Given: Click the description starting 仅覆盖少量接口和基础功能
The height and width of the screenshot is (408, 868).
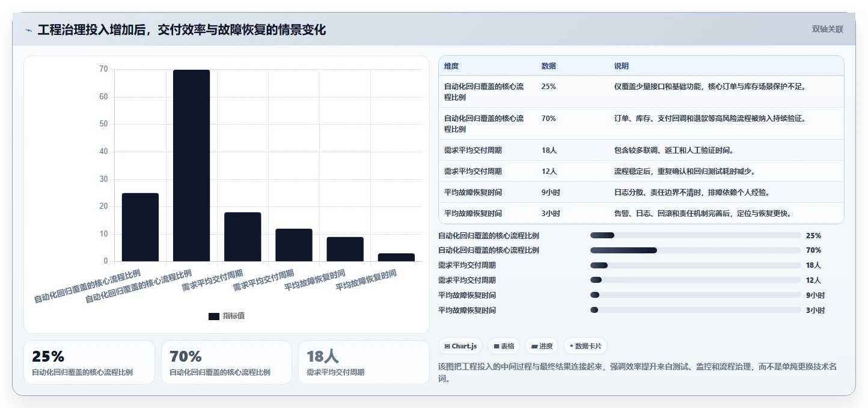Looking at the screenshot, I should [709, 87].
